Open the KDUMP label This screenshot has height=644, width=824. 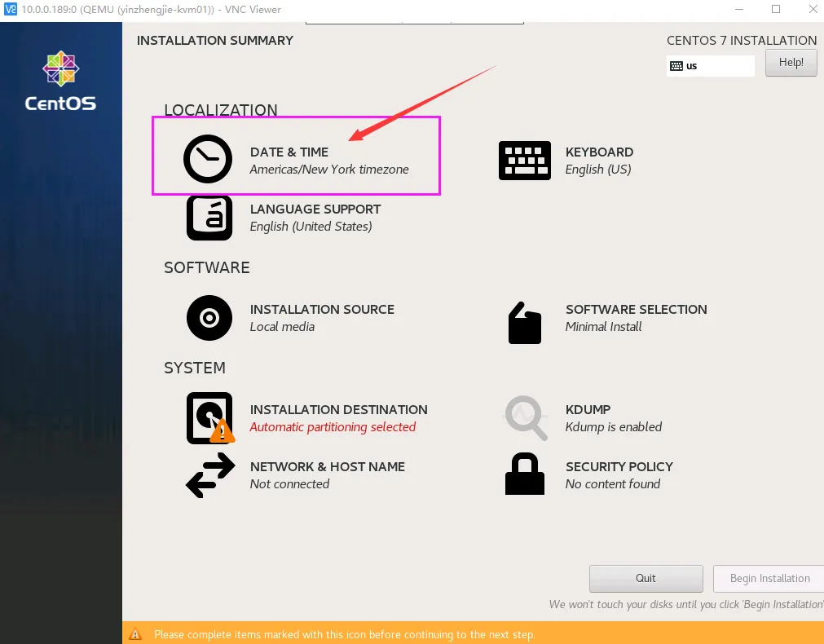[588, 409]
